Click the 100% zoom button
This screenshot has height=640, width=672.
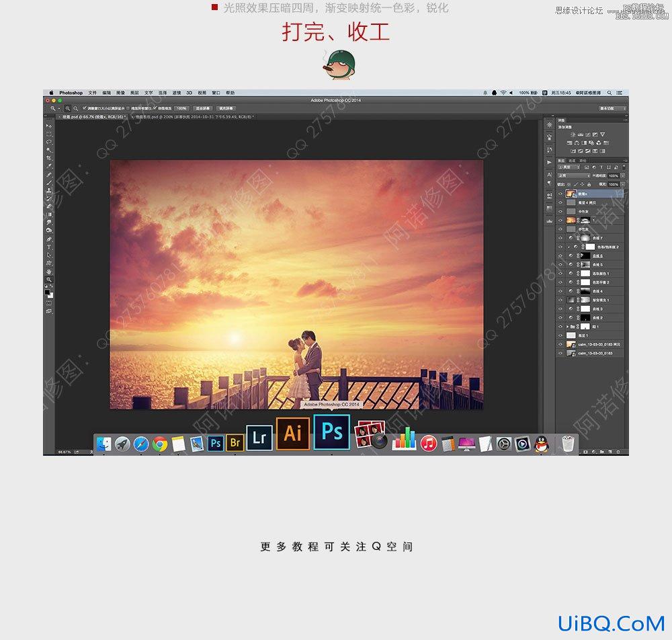181,108
